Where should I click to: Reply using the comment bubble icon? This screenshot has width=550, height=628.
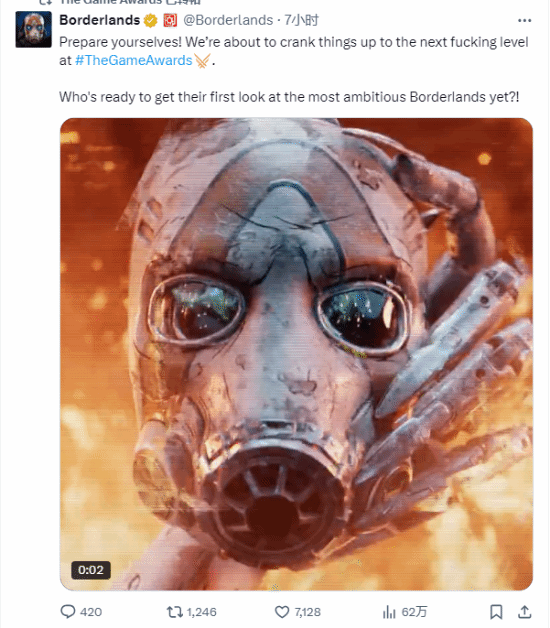click(68, 612)
